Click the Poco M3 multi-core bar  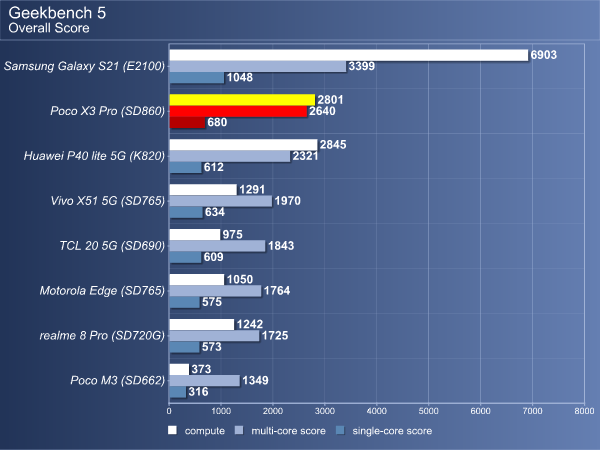204,380
